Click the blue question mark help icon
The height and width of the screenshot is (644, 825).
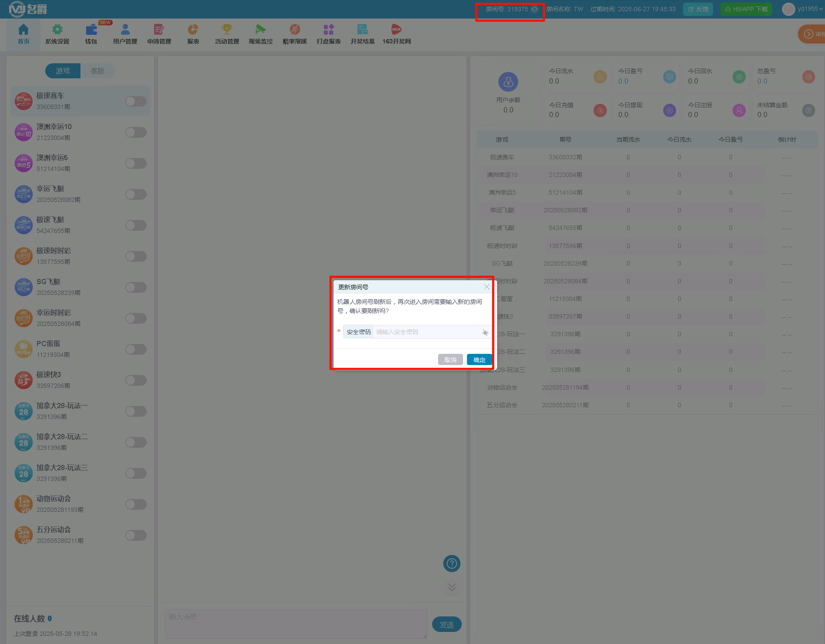pyautogui.click(x=451, y=563)
